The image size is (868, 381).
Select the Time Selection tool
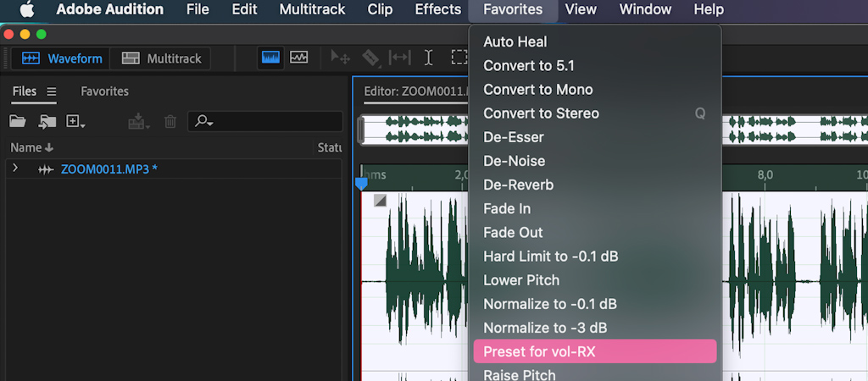tap(428, 58)
